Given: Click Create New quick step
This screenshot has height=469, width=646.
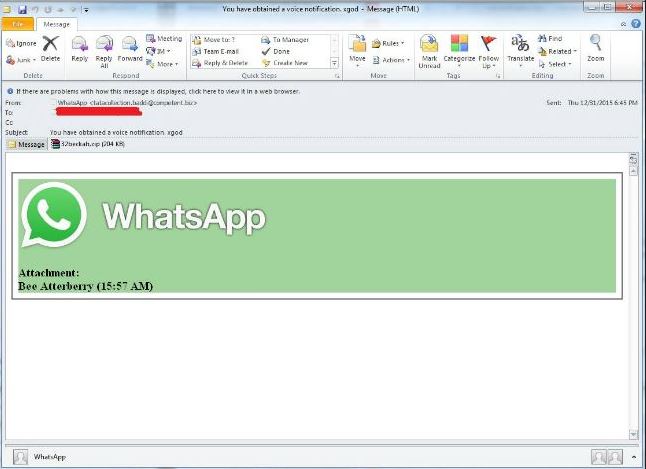Looking at the screenshot, I should [285, 63].
